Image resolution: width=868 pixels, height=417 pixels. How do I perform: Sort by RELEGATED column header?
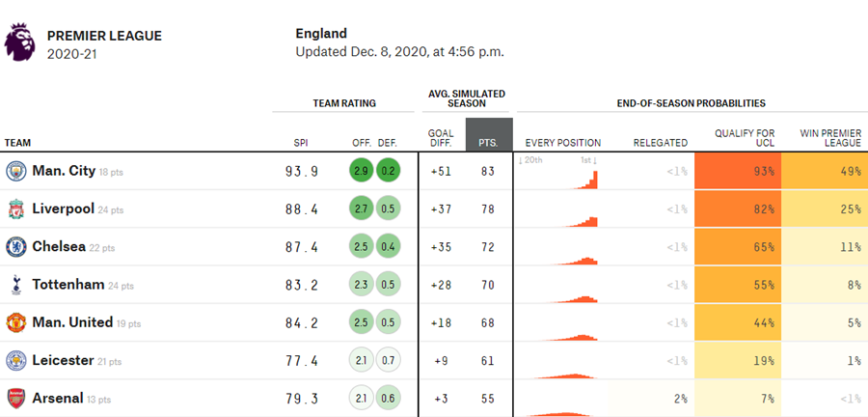pos(660,143)
